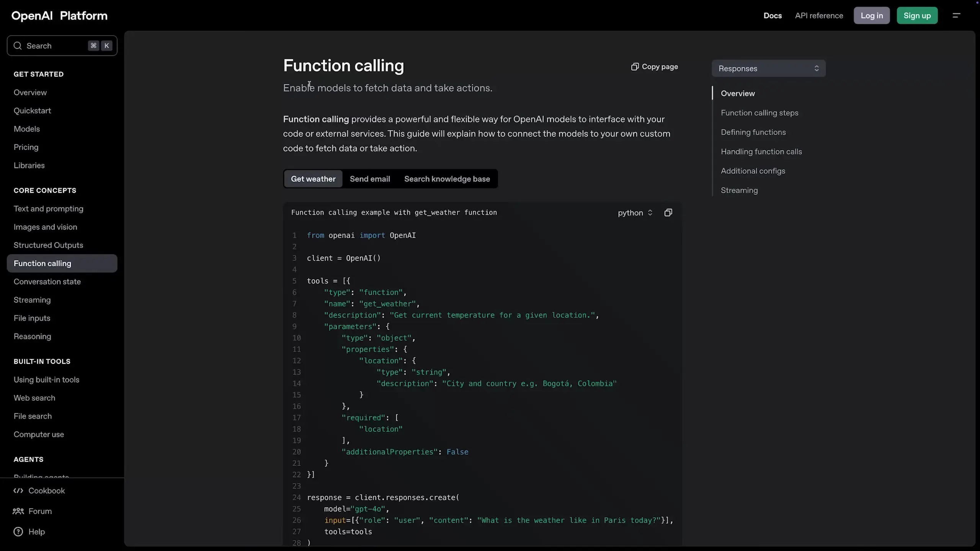This screenshot has height=551, width=980.
Task: Open the hamburger menu icon at top right
Action: pyautogui.click(x=956, y=16)
